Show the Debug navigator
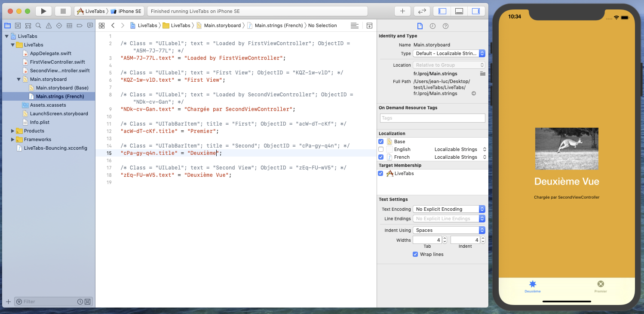This screenshot has height=314, width=644. (69, 25)
